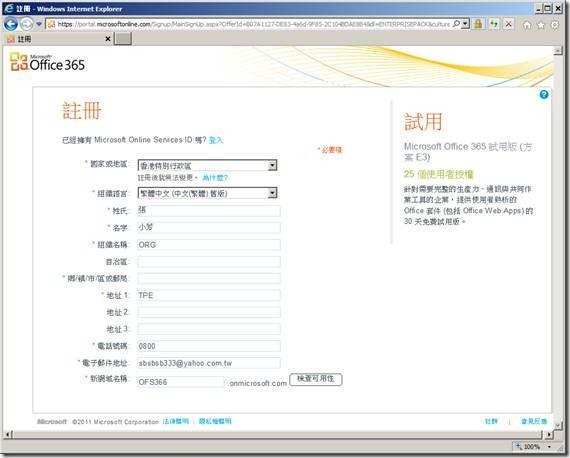Click the browser Forward arrow button

(x=26, y=24)
